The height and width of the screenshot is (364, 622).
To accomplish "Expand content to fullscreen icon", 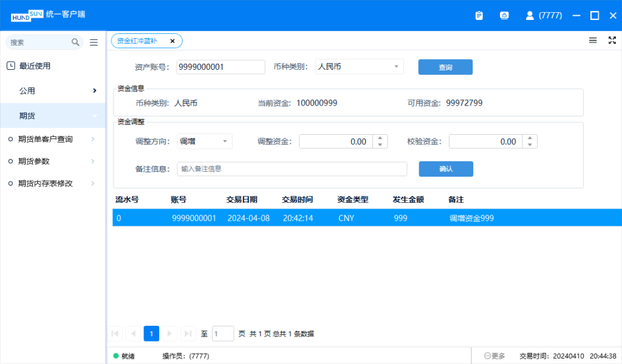I will point(612,41).
